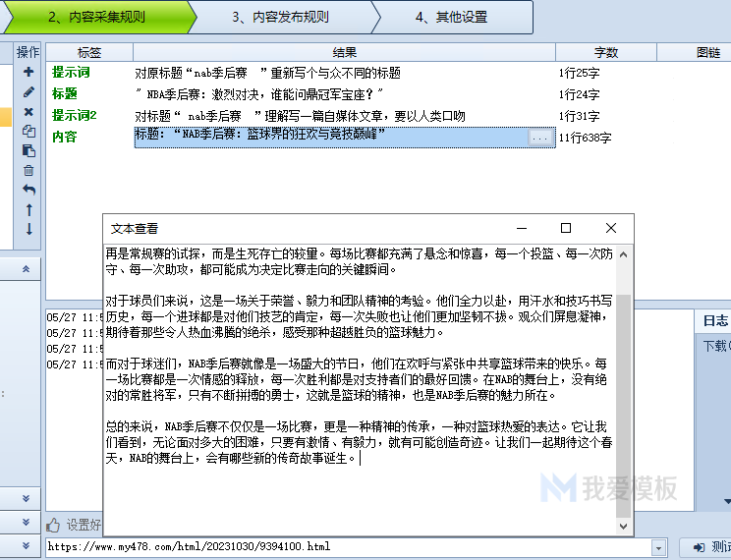Screen dimensions: 731x560
Task: Close the 文本查看 window
Action: pyautogui.click(x=611, y=228)
